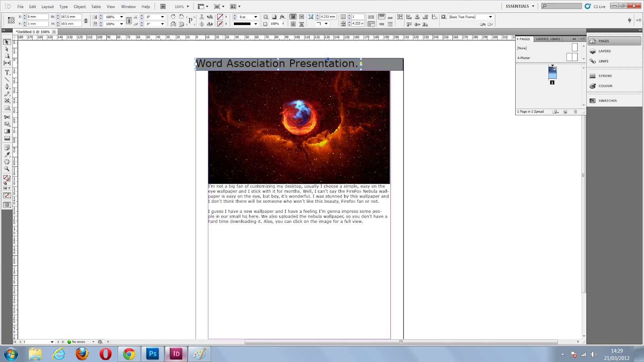Select the Pen tool

7,87
